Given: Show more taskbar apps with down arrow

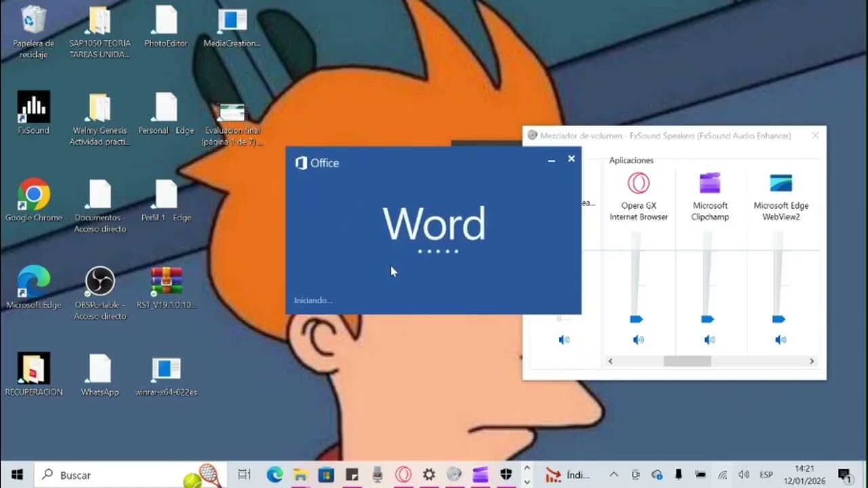Looking at the screenshot, I should click(x=527, y=481).
